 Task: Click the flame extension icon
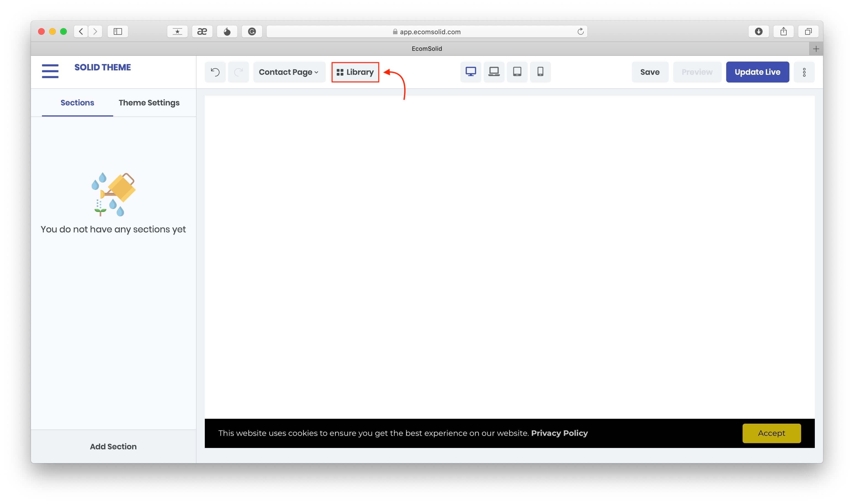(227, 31)
